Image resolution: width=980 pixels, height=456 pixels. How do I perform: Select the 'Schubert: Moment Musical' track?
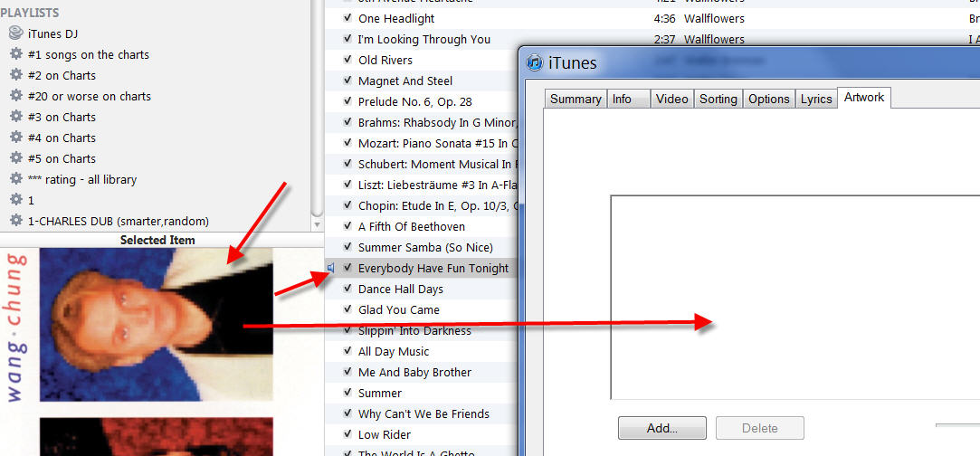pyautogui.click(x=438, y=165)
